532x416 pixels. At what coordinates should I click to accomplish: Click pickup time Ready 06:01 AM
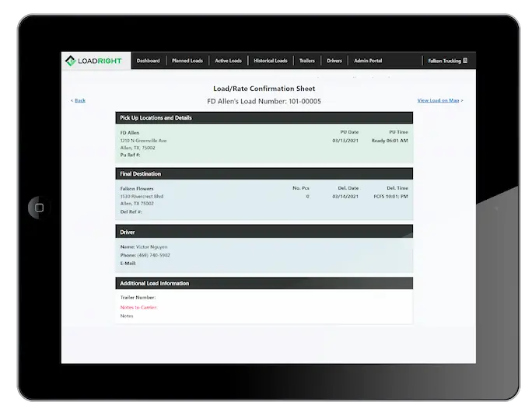coord(390,141)
